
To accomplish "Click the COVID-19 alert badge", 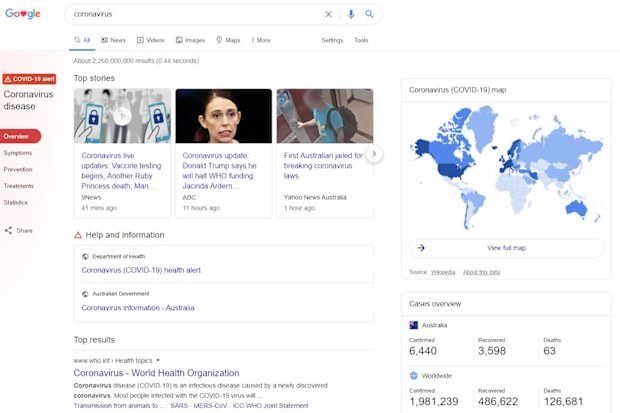I will [x=29, y=79].
